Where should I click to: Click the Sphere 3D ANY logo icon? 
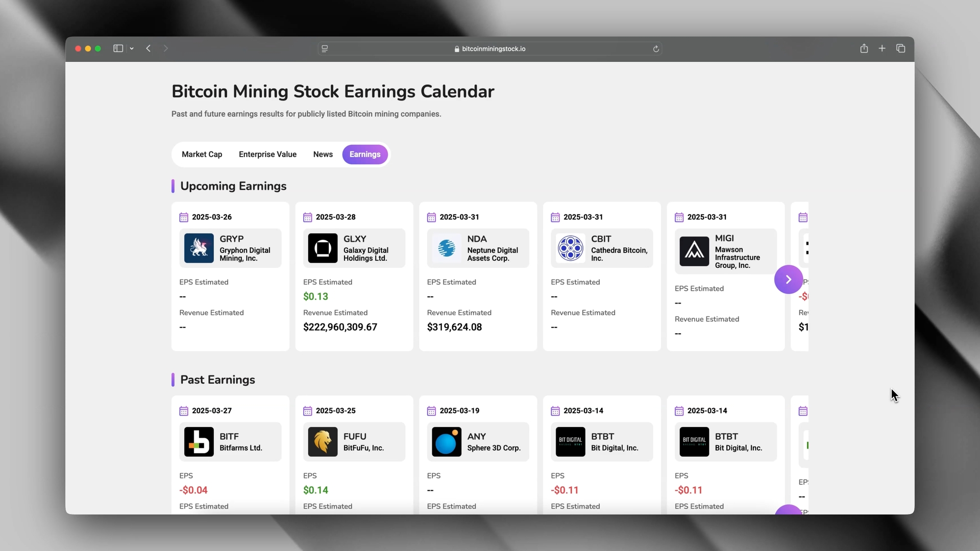click(x=447, y=442)
